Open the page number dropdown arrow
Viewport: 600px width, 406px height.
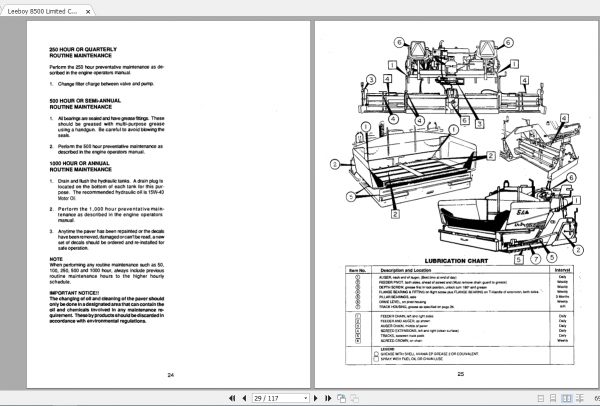(305, 398)
